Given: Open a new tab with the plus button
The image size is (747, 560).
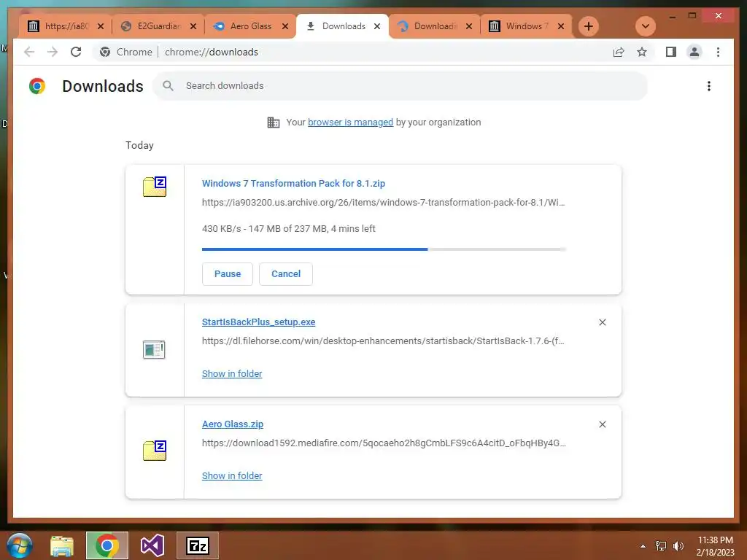Looking at the screenshot, I should [589, 26].
